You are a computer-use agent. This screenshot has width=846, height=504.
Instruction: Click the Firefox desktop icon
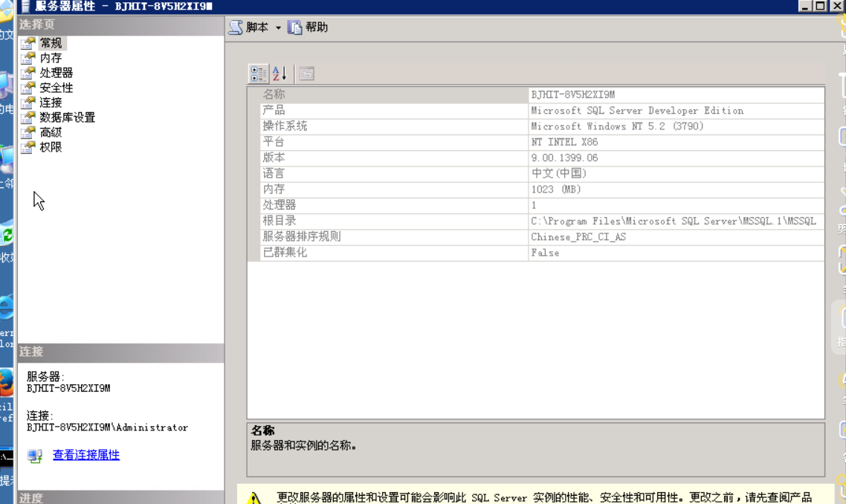6,382
